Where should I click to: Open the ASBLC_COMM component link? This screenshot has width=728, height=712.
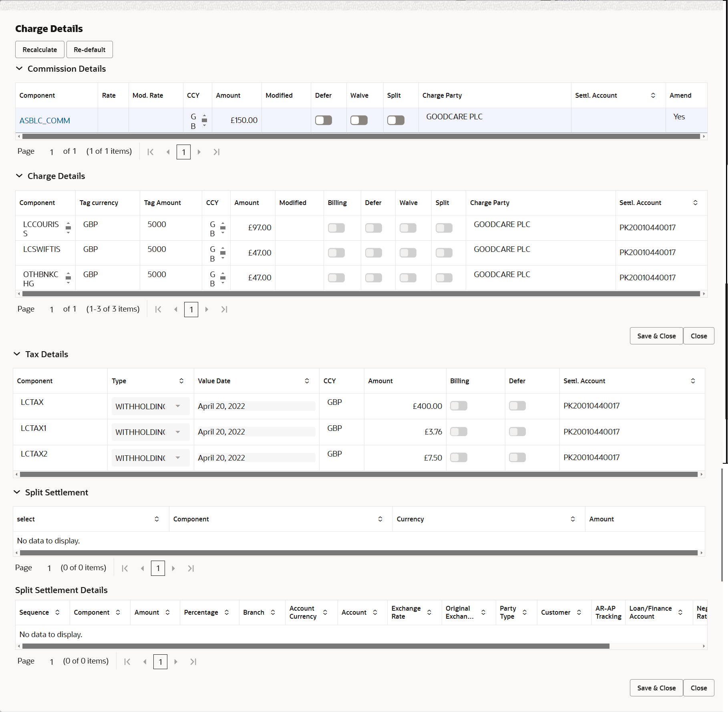[44, 120]
